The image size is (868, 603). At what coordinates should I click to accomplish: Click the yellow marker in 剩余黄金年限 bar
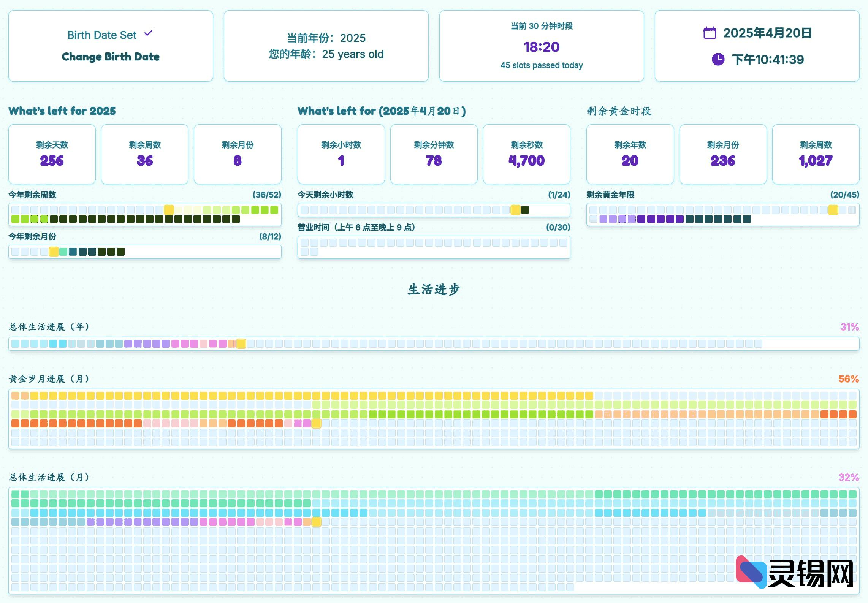tap(833, 210)
